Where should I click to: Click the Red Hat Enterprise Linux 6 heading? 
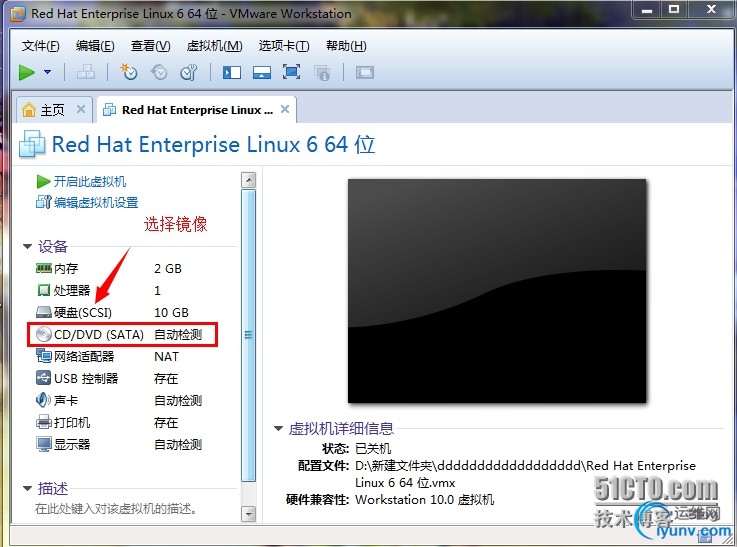click(213, 144)
